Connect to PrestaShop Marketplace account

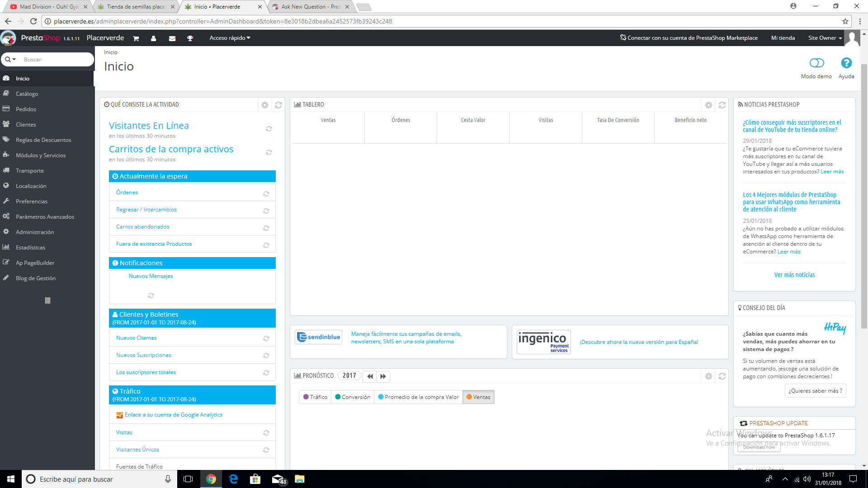point(689,38)
